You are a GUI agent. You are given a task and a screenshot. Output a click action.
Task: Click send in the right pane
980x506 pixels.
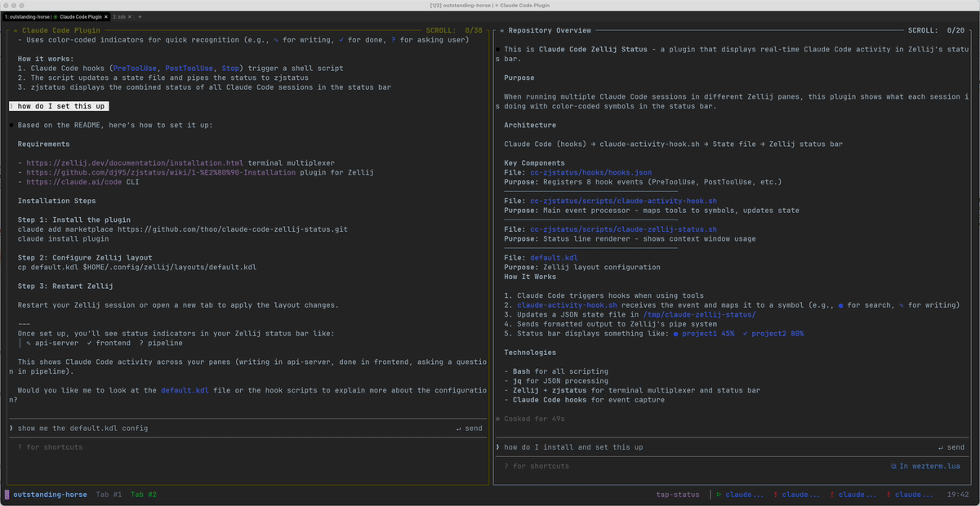click(951, 447)
